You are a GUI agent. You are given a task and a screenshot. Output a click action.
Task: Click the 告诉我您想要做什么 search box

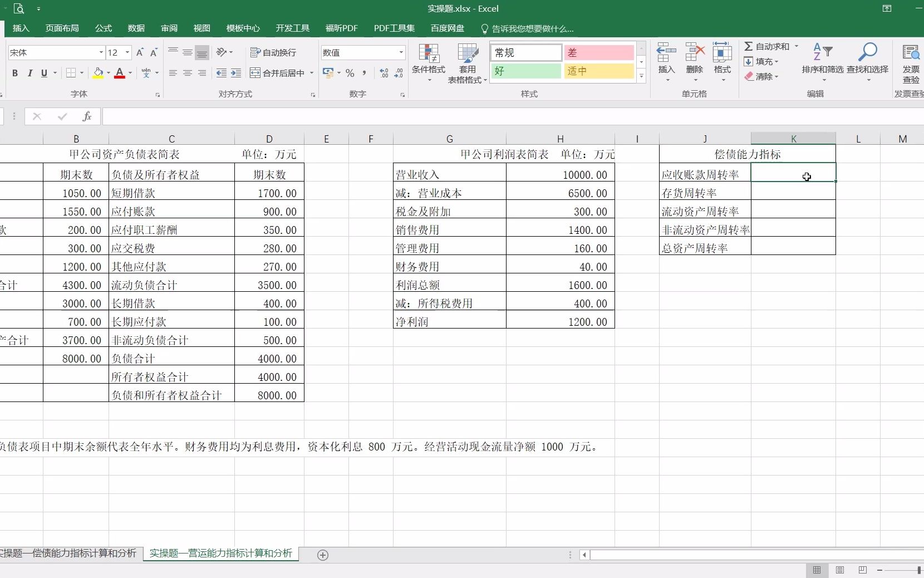click(527, 28)
